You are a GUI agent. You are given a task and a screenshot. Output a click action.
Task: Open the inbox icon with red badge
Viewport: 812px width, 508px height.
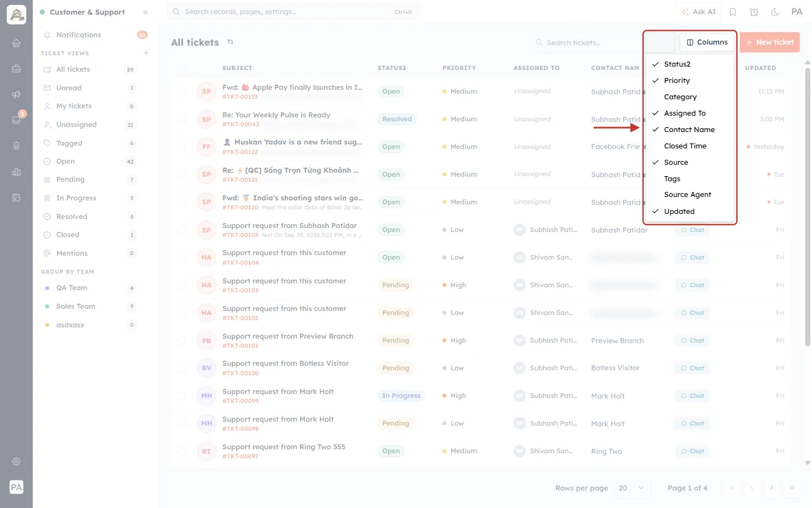(16, 120)
